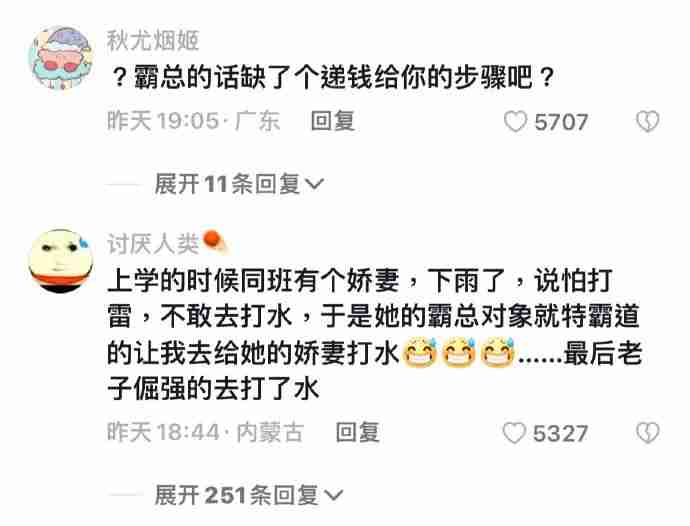Expand 251 replies under second comment
Viewport: 690px width, 526px height.
coord(248,496)
